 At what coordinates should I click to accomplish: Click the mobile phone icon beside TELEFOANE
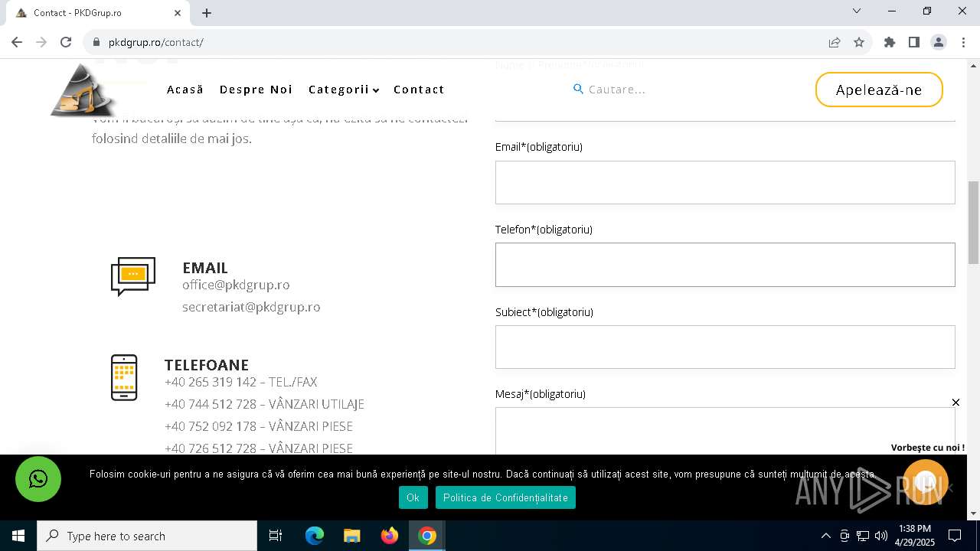124,377
